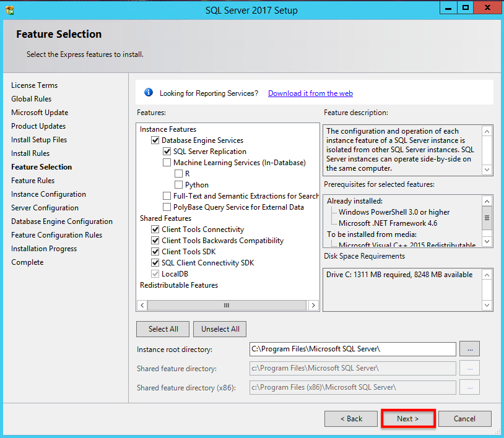The height and width of the screenshot is (438, 504).
Task: Click the Unselect All button
Action: (x=220, y=329)
